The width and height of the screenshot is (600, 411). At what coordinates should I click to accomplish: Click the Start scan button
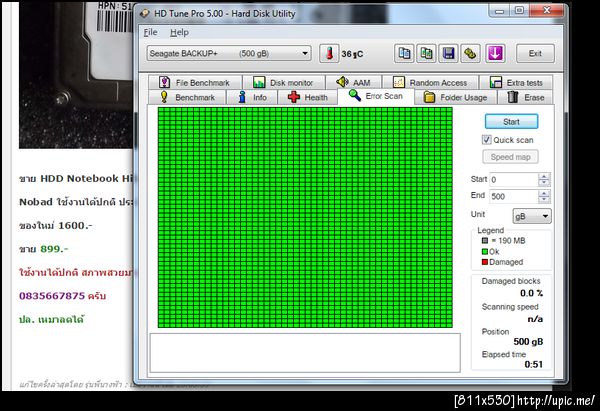(x=511, y=122)
